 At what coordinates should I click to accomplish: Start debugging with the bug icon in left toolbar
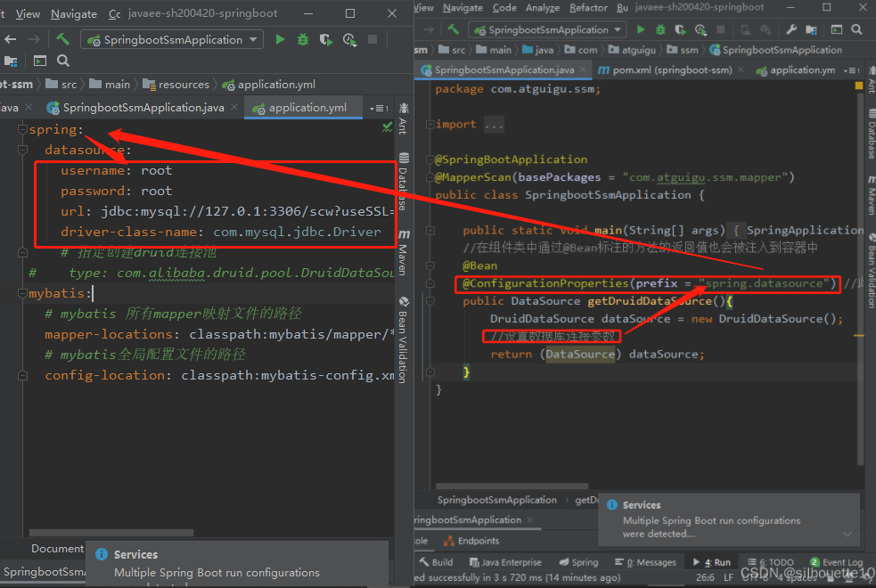[303, 39]
